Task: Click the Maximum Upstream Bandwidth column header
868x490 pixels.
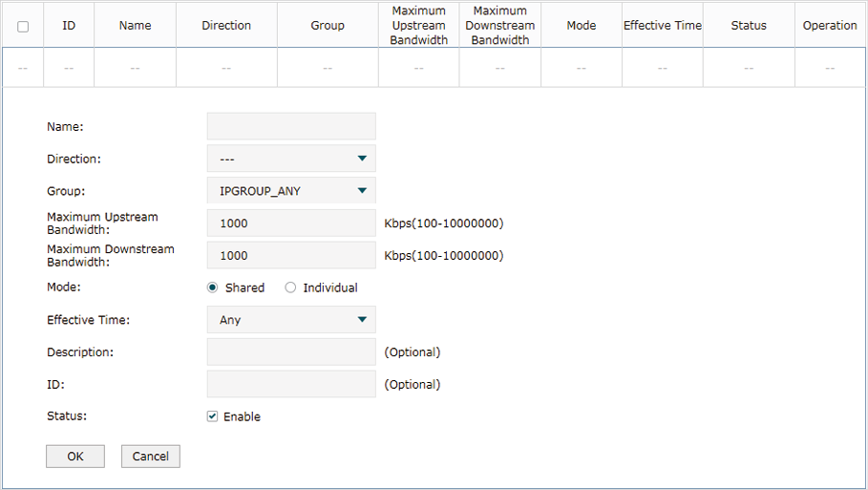Action: pos(419,26)
